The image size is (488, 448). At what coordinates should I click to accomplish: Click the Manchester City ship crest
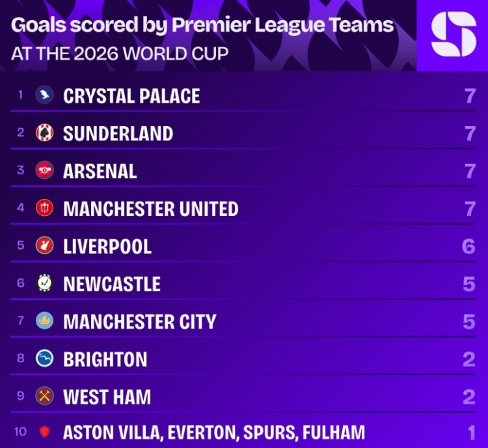point(44,321)
